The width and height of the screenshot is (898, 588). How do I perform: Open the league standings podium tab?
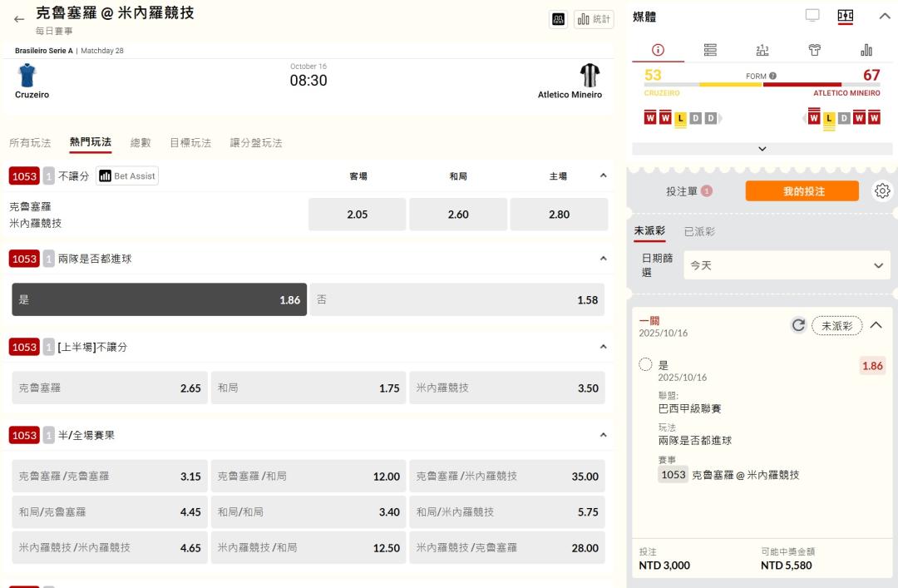click(762, 51)
